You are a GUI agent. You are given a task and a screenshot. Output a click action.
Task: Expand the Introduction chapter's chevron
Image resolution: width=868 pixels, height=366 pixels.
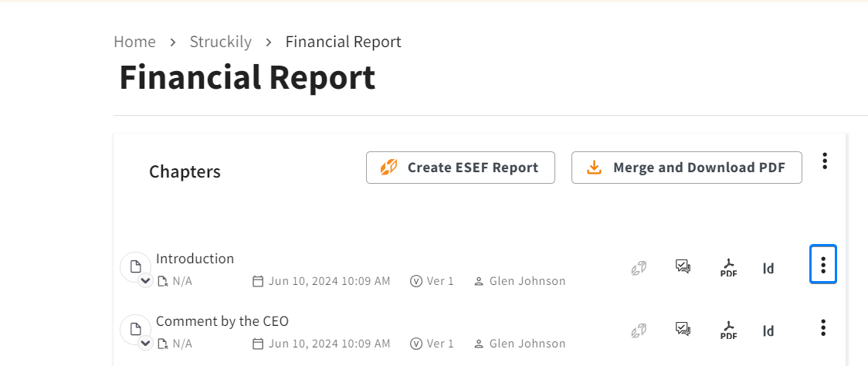pos(145,282)
